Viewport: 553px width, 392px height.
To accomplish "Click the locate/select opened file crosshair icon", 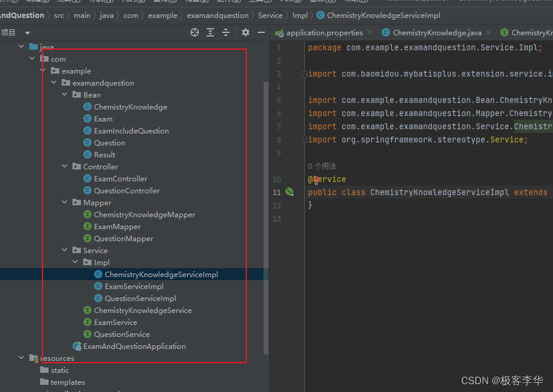I will pos(195,33).
